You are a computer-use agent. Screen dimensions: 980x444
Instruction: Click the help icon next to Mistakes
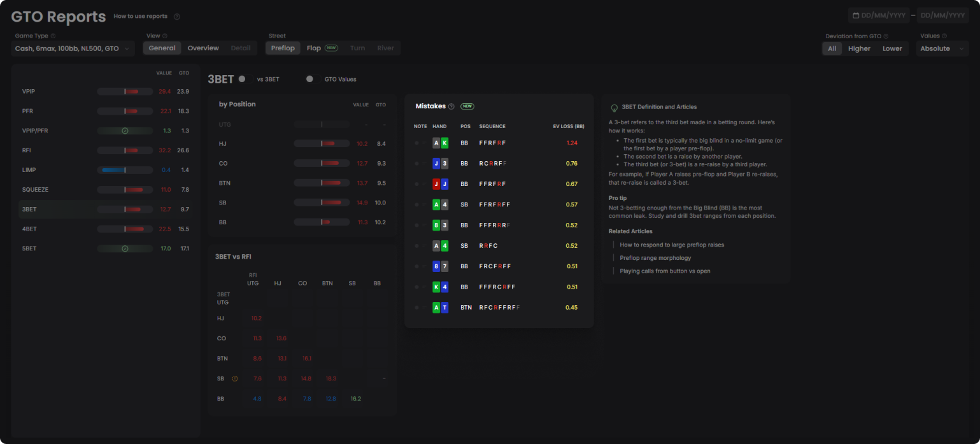pos(451,106)
